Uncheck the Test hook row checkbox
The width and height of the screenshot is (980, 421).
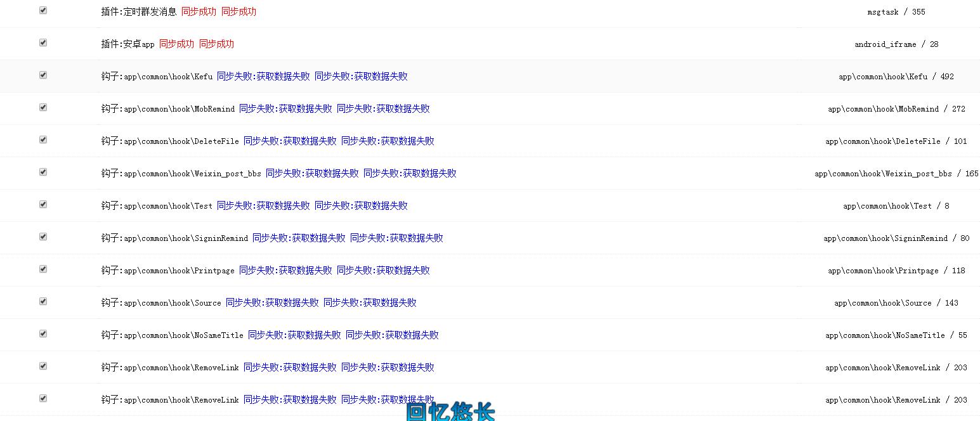(43, 205)
